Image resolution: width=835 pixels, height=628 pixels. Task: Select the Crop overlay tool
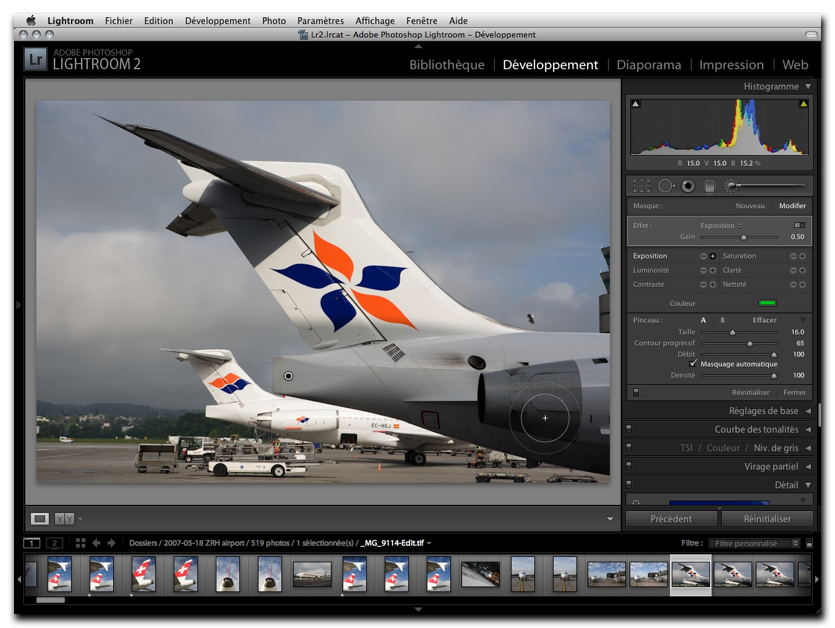coord(642,186)
